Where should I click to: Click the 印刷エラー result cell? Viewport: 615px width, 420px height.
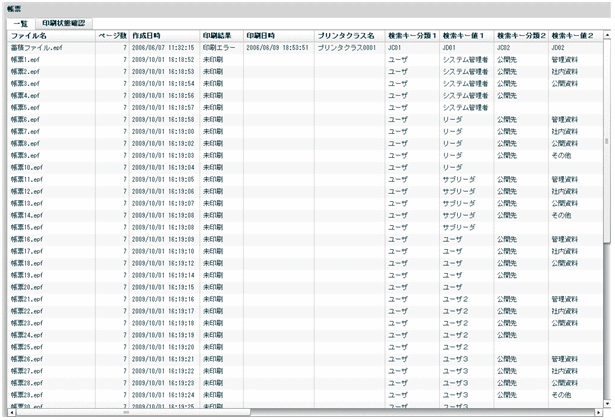(x=219, y=47)
